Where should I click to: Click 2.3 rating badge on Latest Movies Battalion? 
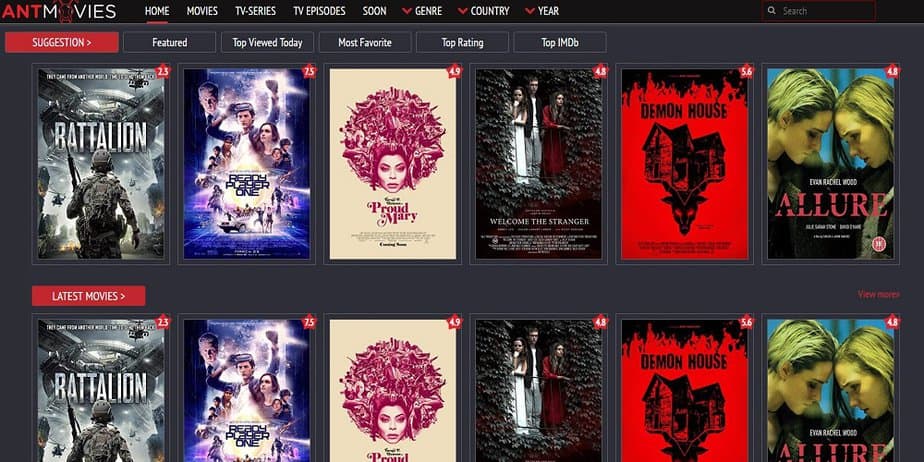pyautogui.click(x=163, y=322)
